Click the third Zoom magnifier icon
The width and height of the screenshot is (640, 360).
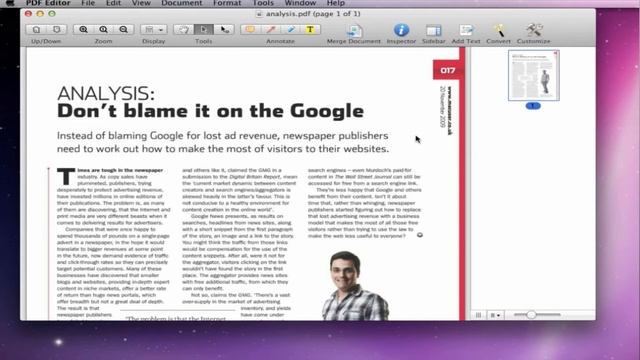(x=124, y=29)
